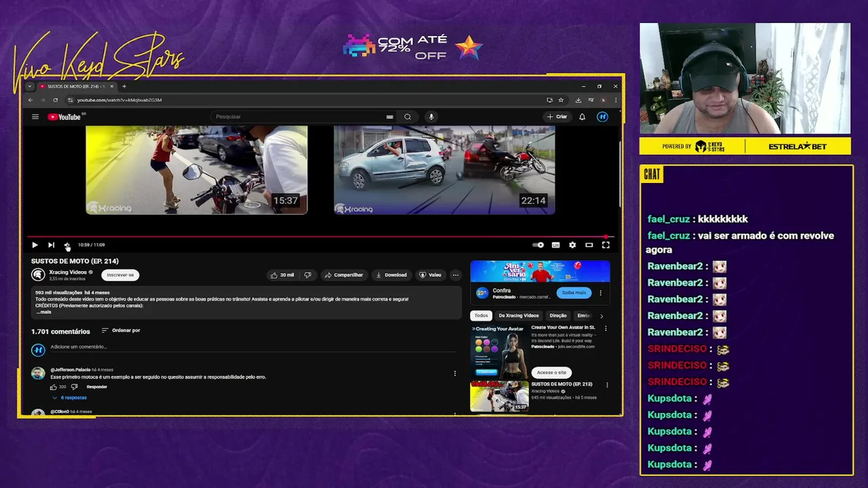
Task: Bookmark this page with the star
Action: 561,100
